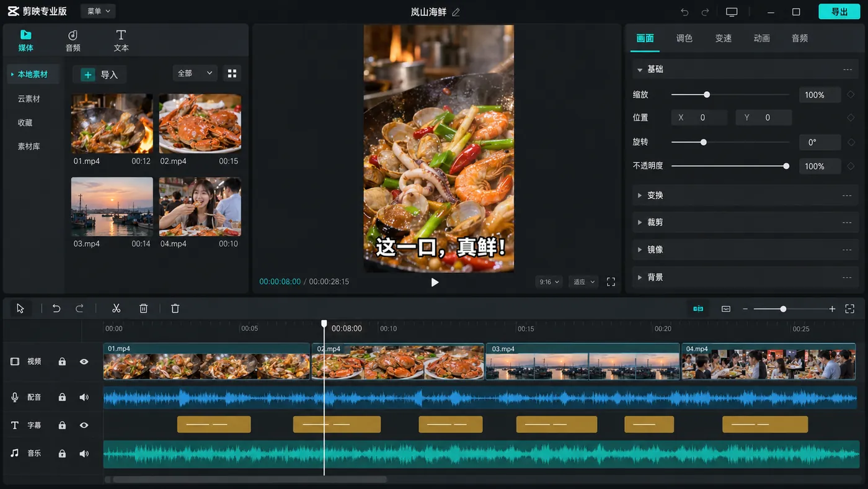Lock the 视频 track
This screenshot has width=868, height=489.
coord(62,362)
